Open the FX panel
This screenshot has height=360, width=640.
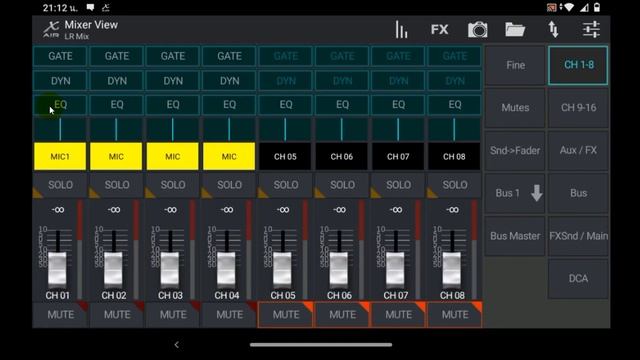coord(439,30)
